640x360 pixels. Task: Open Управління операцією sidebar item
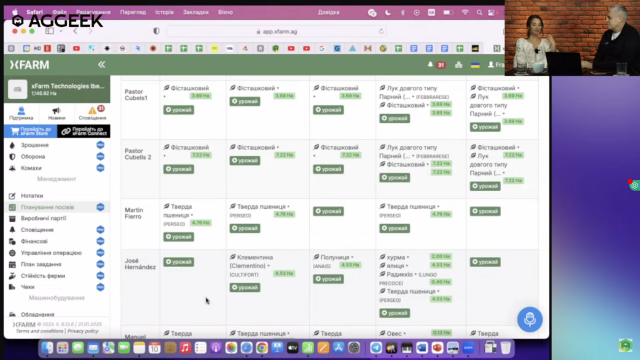pos(51,253)
